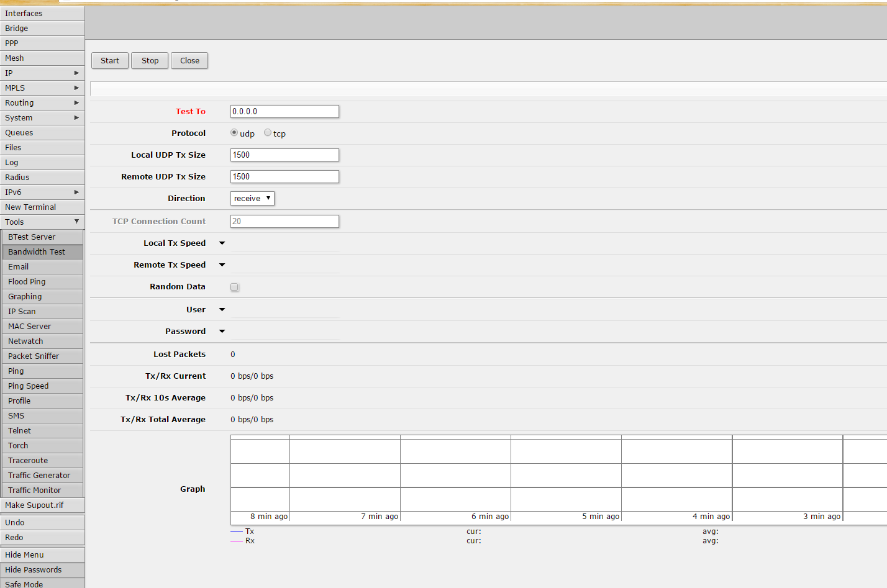This screenshot has height=588, width=887.
Task: Expand the IPv6 submenu
Action: point(42,192)
